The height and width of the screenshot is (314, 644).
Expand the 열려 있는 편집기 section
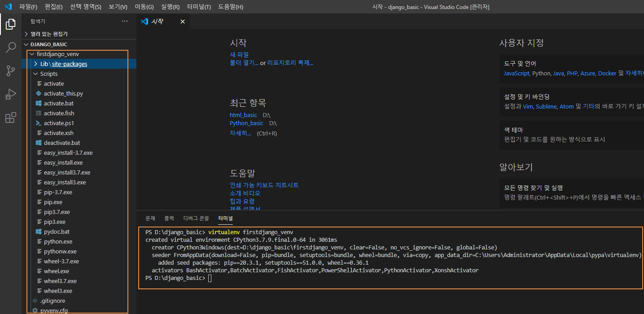click(79, 34)
